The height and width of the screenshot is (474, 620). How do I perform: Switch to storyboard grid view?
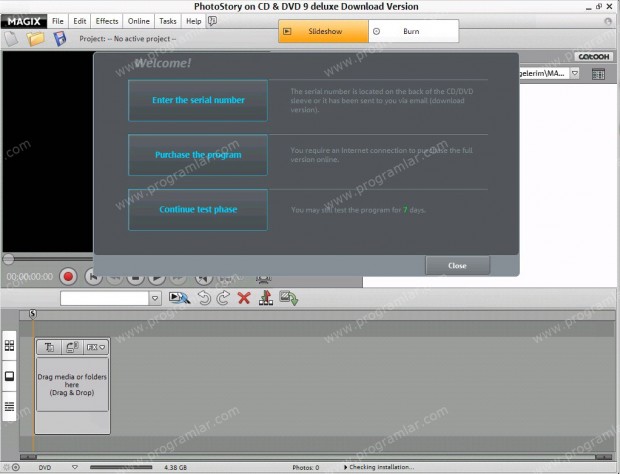click(x=9, y=346)
